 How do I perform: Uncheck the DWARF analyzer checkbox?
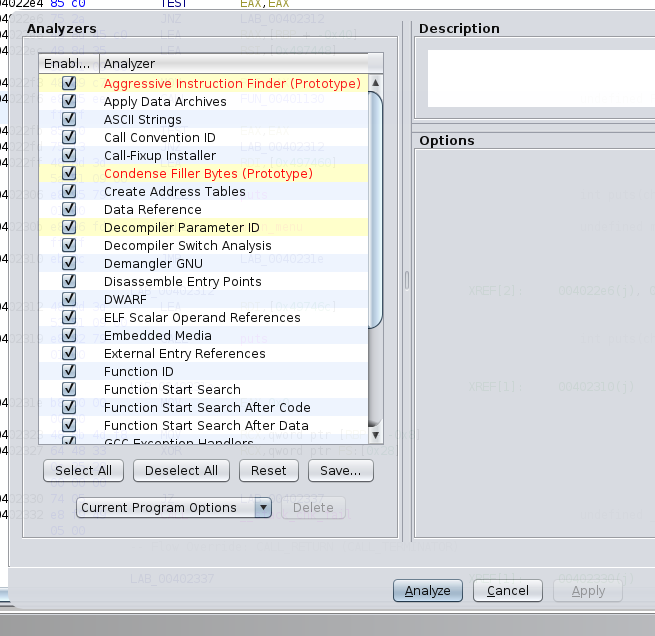[x=69, y=300]
